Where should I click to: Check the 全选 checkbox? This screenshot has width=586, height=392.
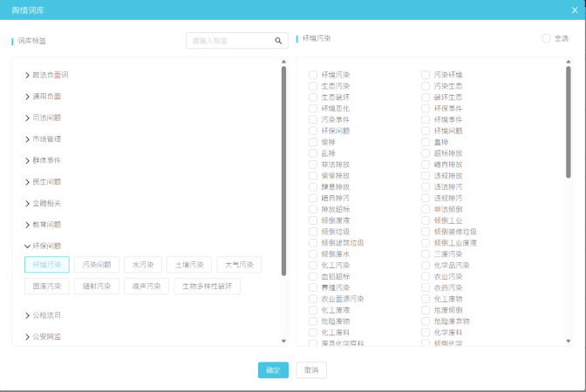point(546,38)
